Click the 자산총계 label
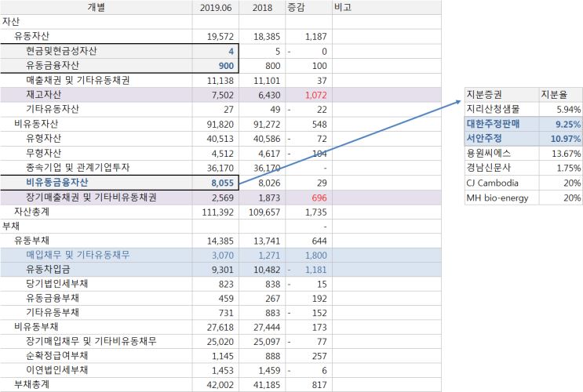The width and height of the screenshot is (583, 392). pyautogui.click(x=31, y=212)
